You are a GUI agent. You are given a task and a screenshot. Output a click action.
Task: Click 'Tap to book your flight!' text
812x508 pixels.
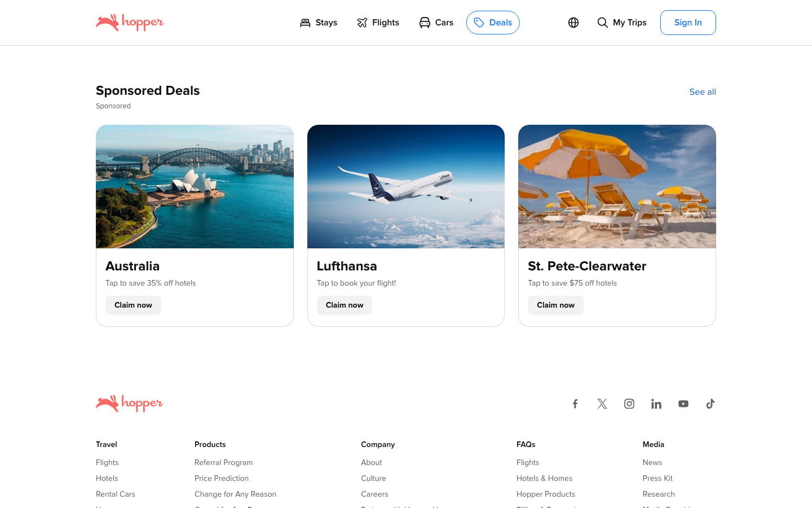(x=356, y=283)
